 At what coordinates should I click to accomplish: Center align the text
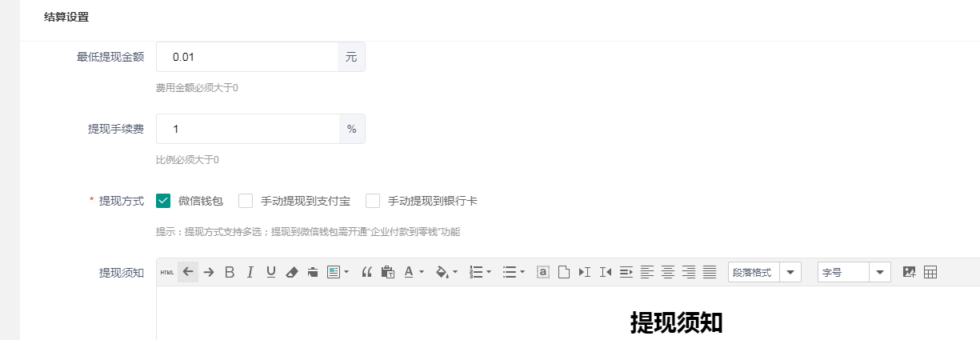667,272
